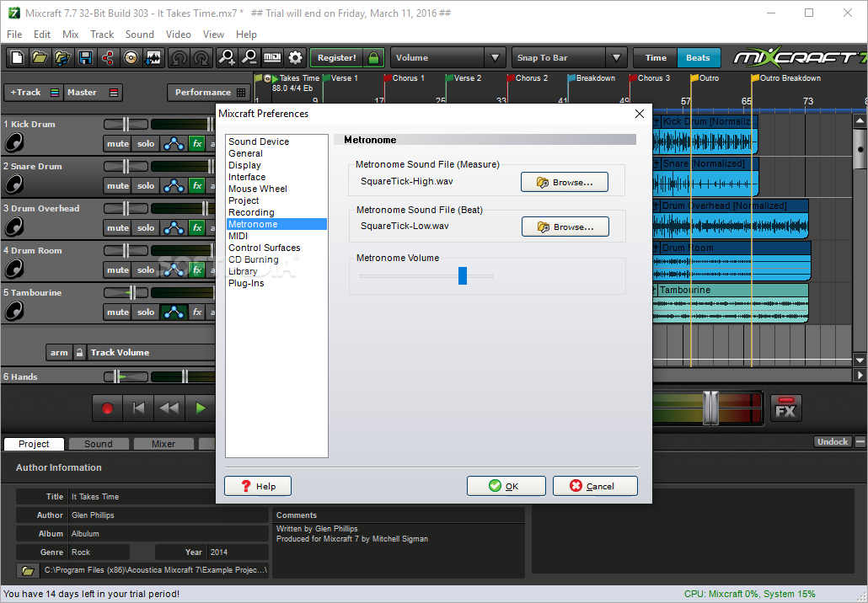868x603 pixels.
Task: Mute the Drum Overhead track
Action: click(118, 228)
